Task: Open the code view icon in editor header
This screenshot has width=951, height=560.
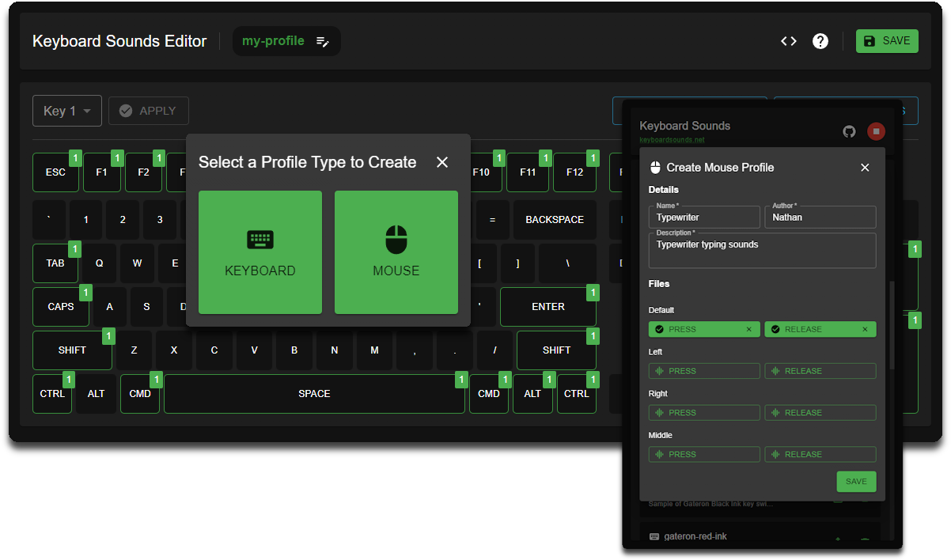Action: (788, 41)
